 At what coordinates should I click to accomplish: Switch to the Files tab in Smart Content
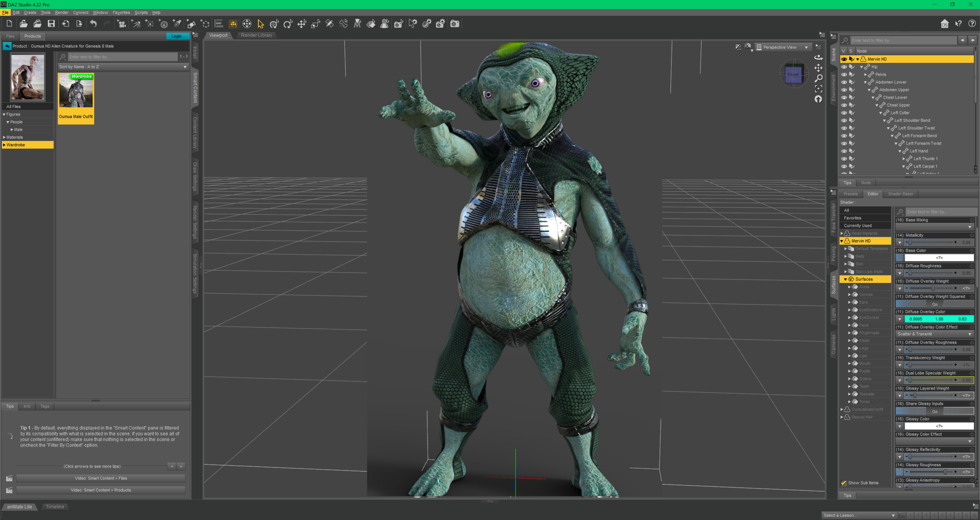click(x=10, y=36)
